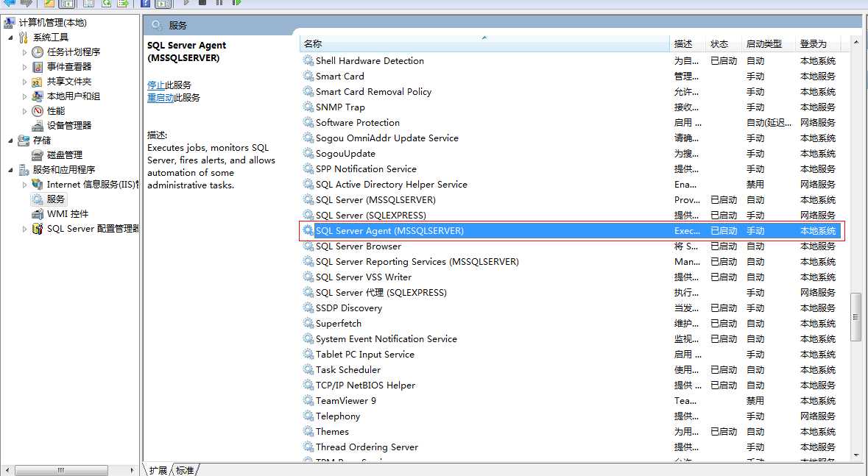Click the 任务计划程序 clock icon
Image resolution: width=868 pixels, height=476 pixels.
pos(37,52)
